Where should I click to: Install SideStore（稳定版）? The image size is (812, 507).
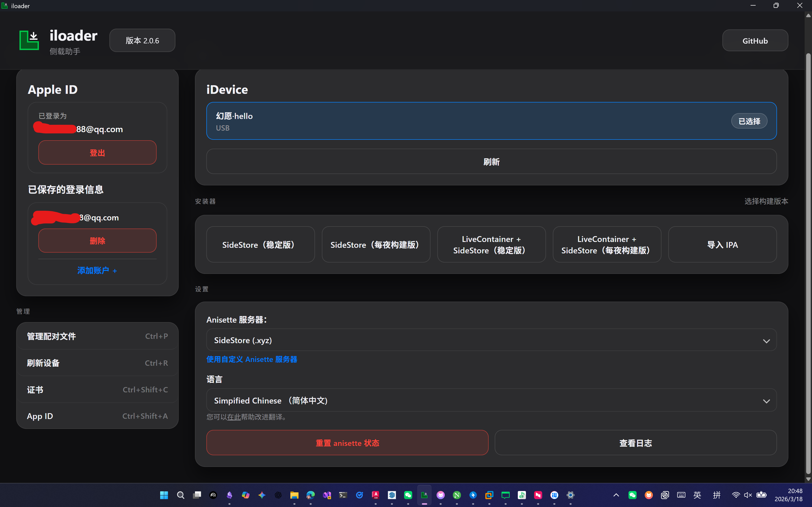coord(260,244)
